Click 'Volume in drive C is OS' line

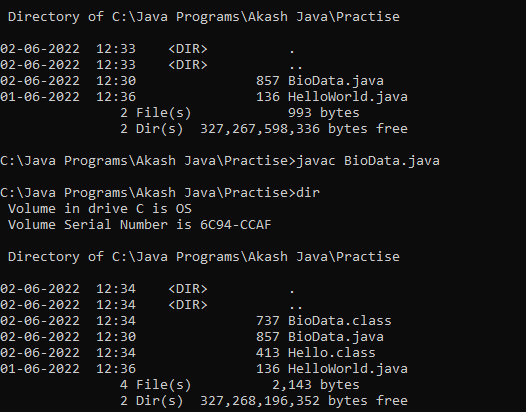100,209
